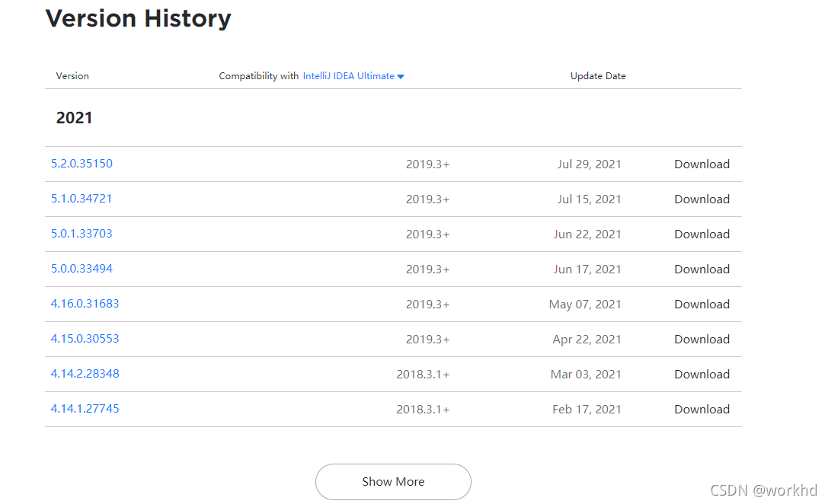828x504 pixels.
Task: Select 2019.3+ compatibility in 4.15.0.30553 row
Action: (x=428, y=340)
